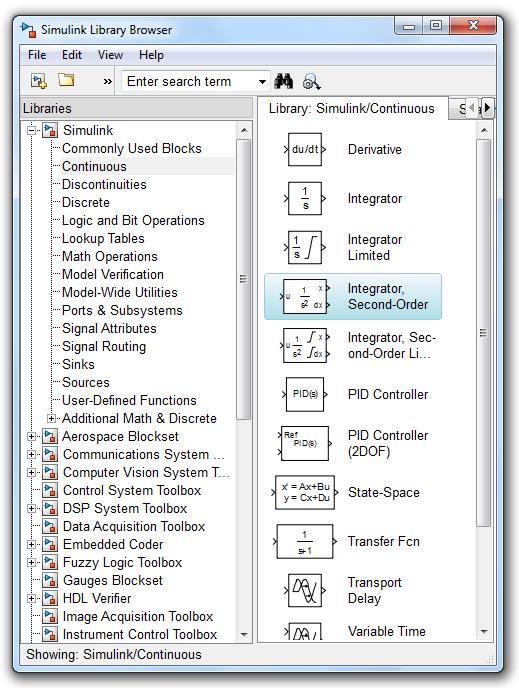The height and width of the screenshot is (688, 519).
Task: Click the Gauges Blockset library icon
Action: click(50, 580)
